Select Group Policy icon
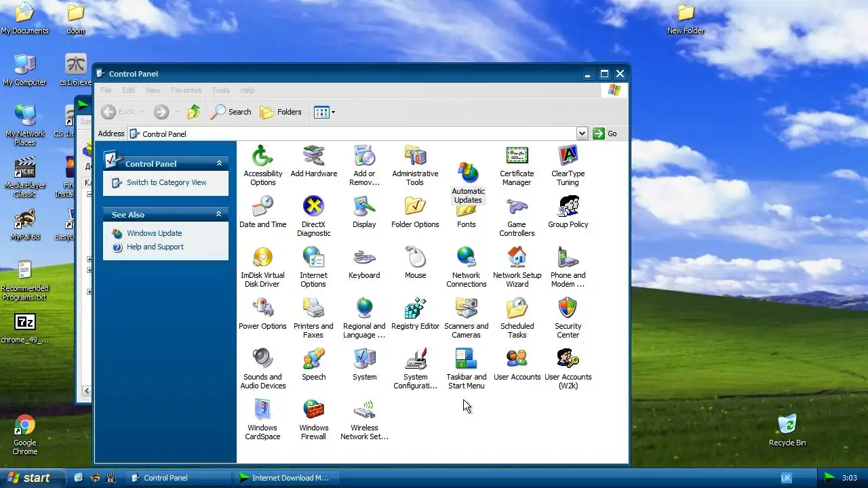868x488 pixels. [x=568, y=212]
